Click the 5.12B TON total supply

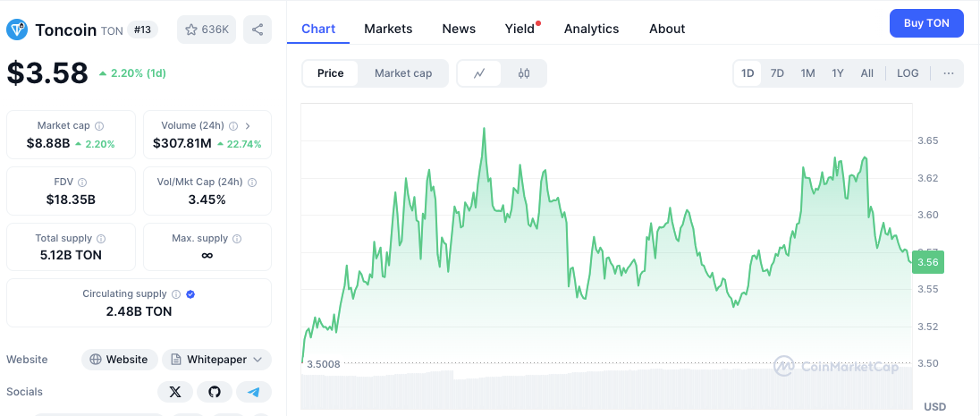(x=71, y=255)
